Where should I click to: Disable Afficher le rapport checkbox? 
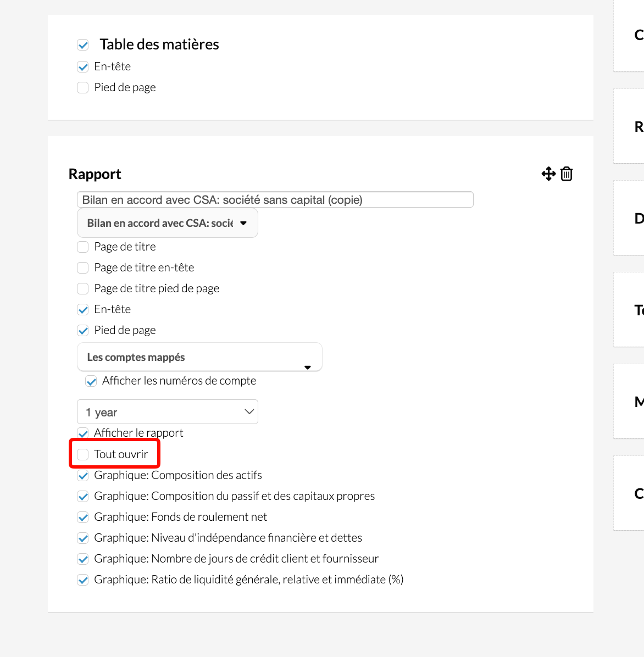point(83,433)
